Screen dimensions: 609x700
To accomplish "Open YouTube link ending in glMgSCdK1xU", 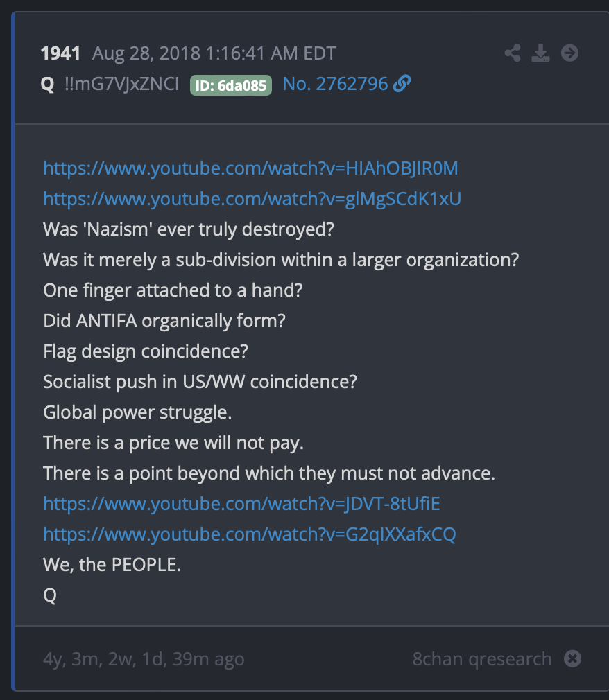I will tap(252, 199).
